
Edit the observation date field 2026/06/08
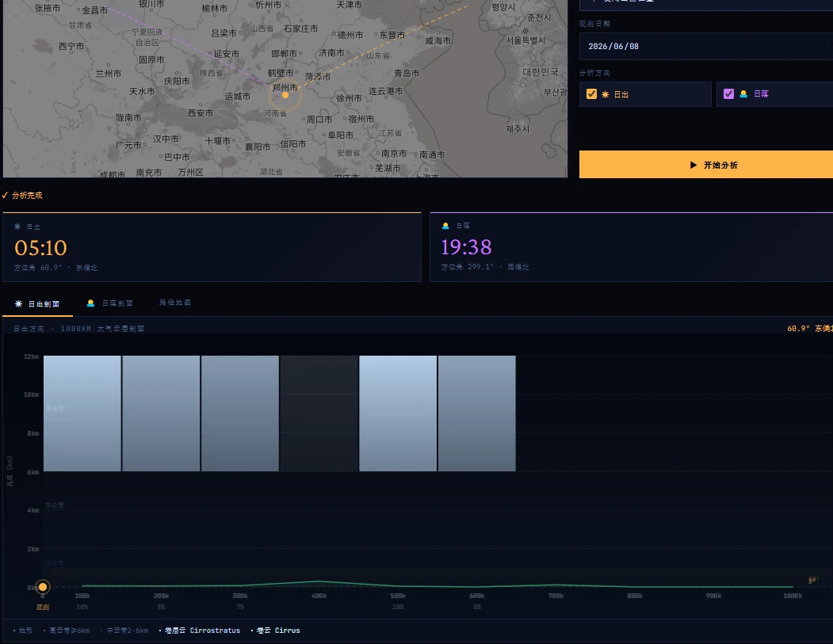(x=706, y=46)
